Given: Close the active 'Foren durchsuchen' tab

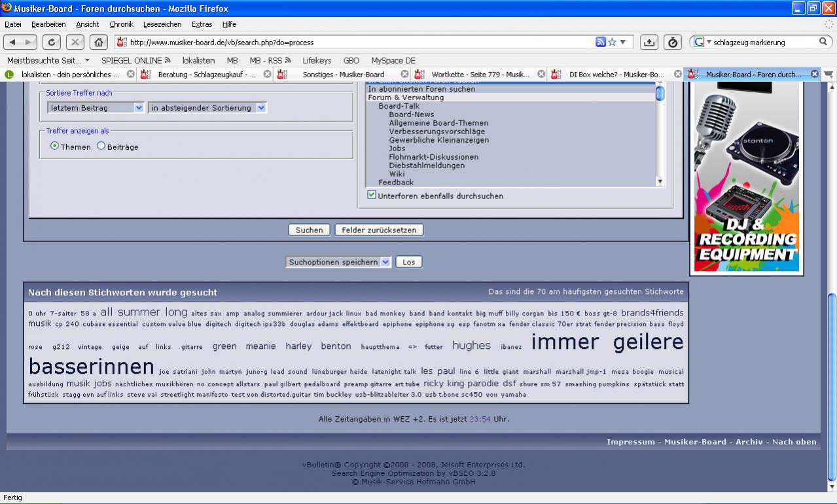Looking at the screenshot, I should [x=815, y=74].
